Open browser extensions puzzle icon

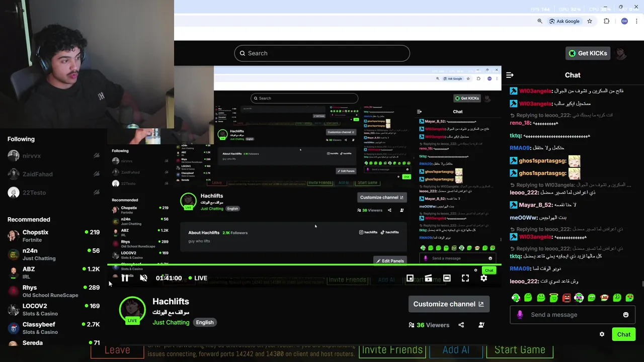606,21
